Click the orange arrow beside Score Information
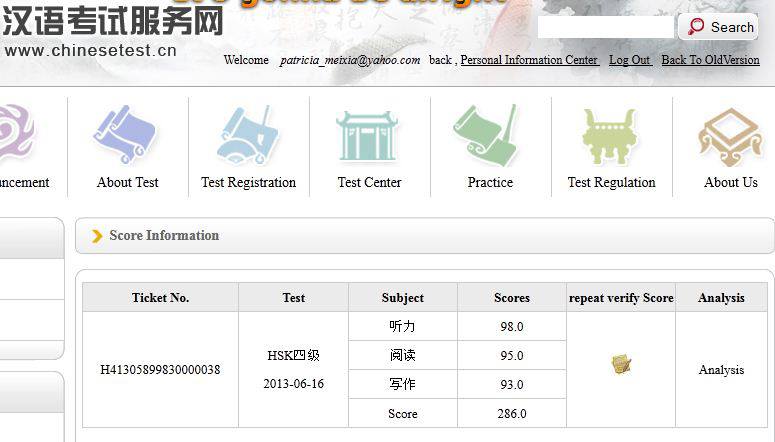Image resolution: width=775 pixels, height=442 pixels. (97, 236)
